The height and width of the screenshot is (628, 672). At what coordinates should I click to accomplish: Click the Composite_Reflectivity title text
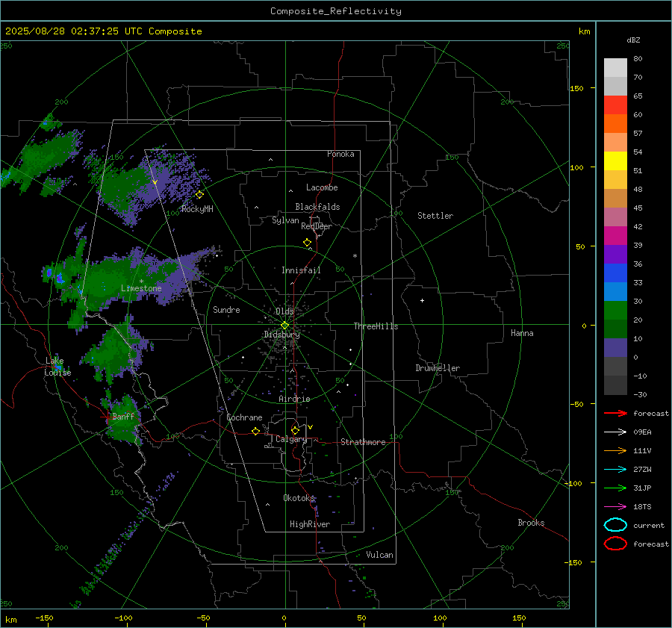(x=335, y=11)
